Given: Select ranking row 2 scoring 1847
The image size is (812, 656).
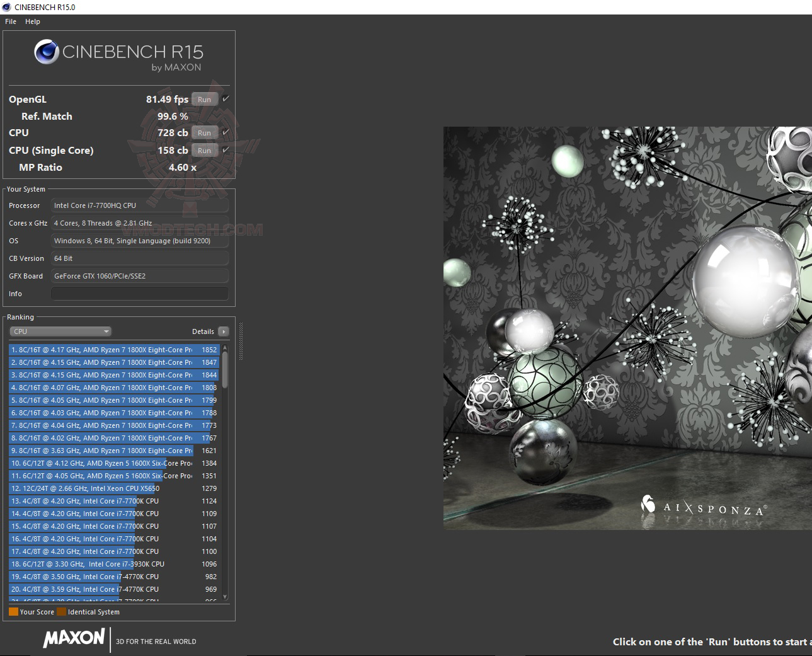Looking at the screenshot, I should [x=114, y=362].
